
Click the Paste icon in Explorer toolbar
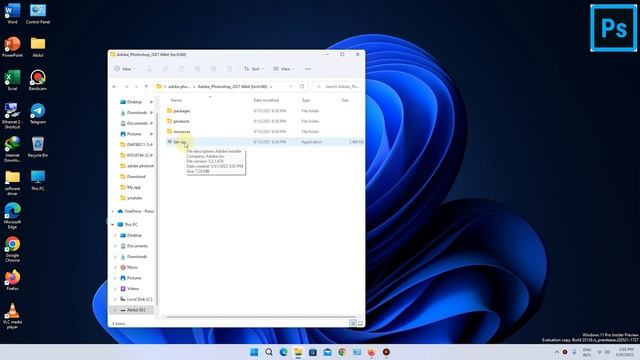[x=181, y=69]
